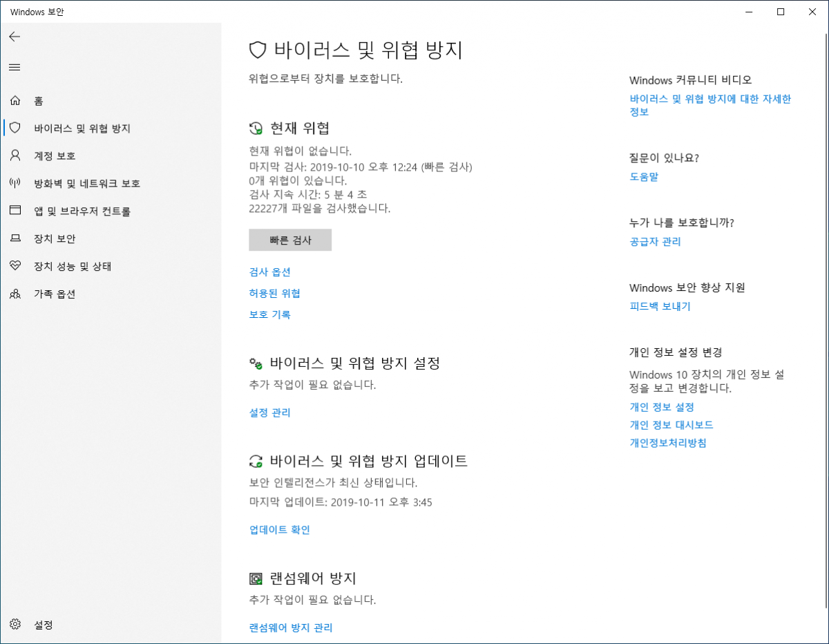Close the Windows 보안 window

coord(812,12)
